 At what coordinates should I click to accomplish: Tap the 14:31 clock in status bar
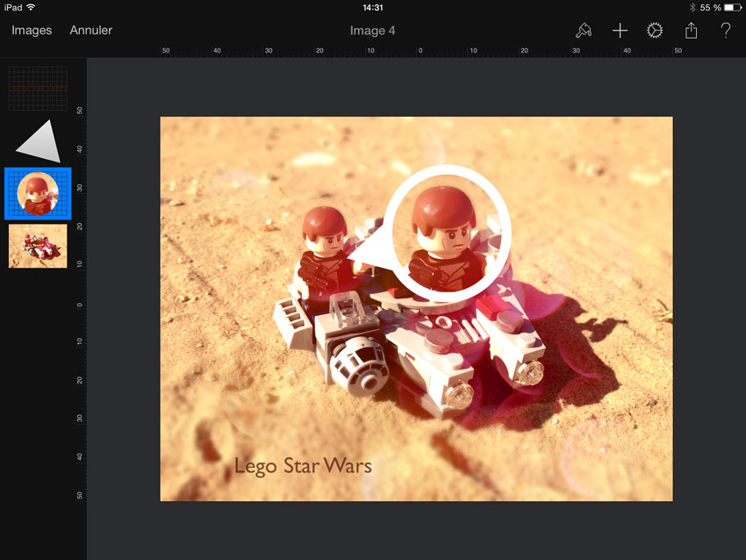click(372, 7)
